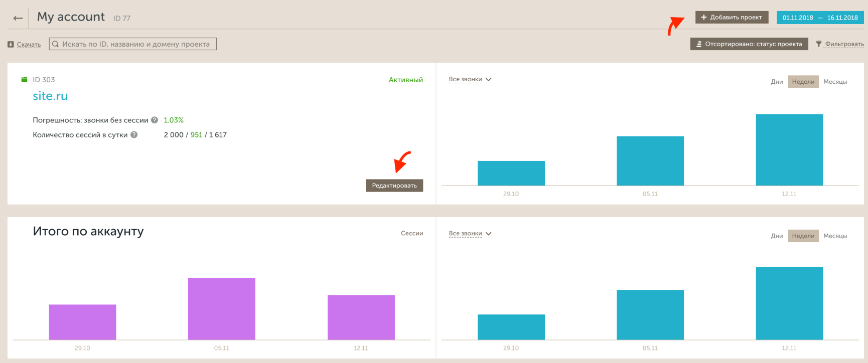868x363 pixels.
Task: Select Недели in account totals chart
Action: (x=803, y=236)
